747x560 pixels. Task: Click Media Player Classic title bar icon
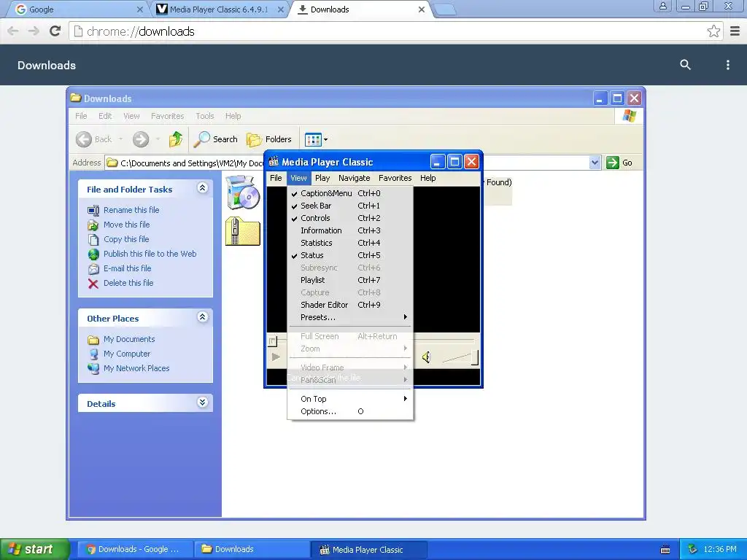point(274,162)
